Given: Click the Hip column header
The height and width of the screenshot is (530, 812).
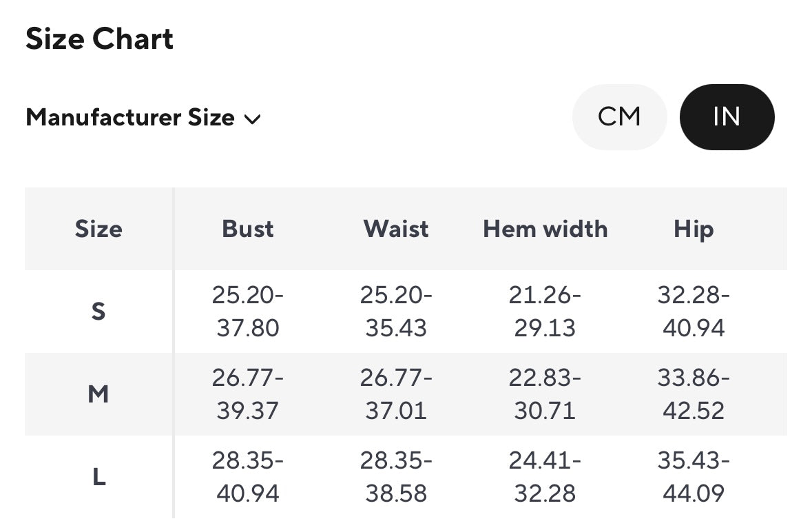Looking at the screenshot, I should [x=693, y=229].
